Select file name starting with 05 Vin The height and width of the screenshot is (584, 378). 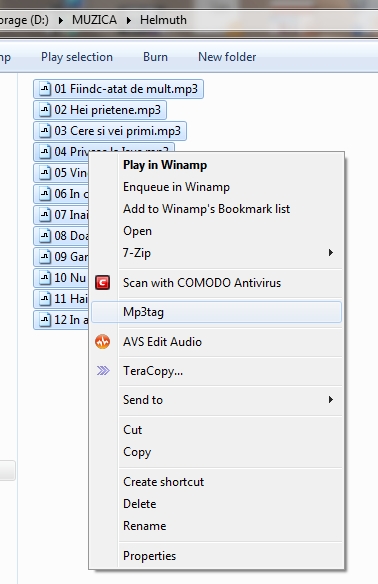pyautogui.click(x=70, y=173)
